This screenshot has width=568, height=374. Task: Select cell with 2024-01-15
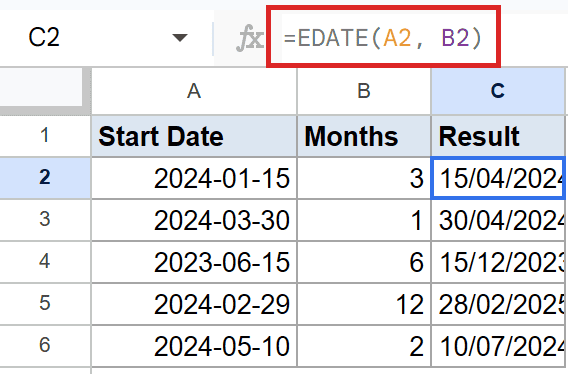[194, 178]
